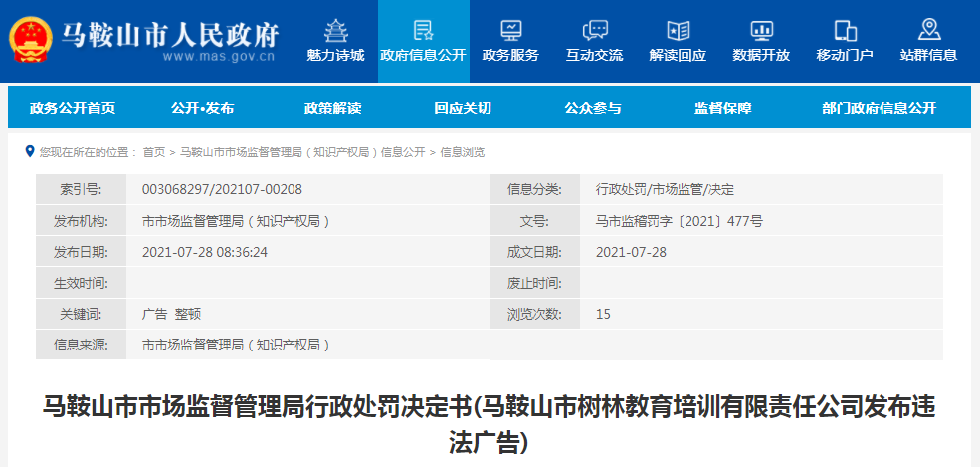Open the 魅力诗城 menu label
Image resolution: width=980 pixels, height=467 pixels.
click(335, 55)
